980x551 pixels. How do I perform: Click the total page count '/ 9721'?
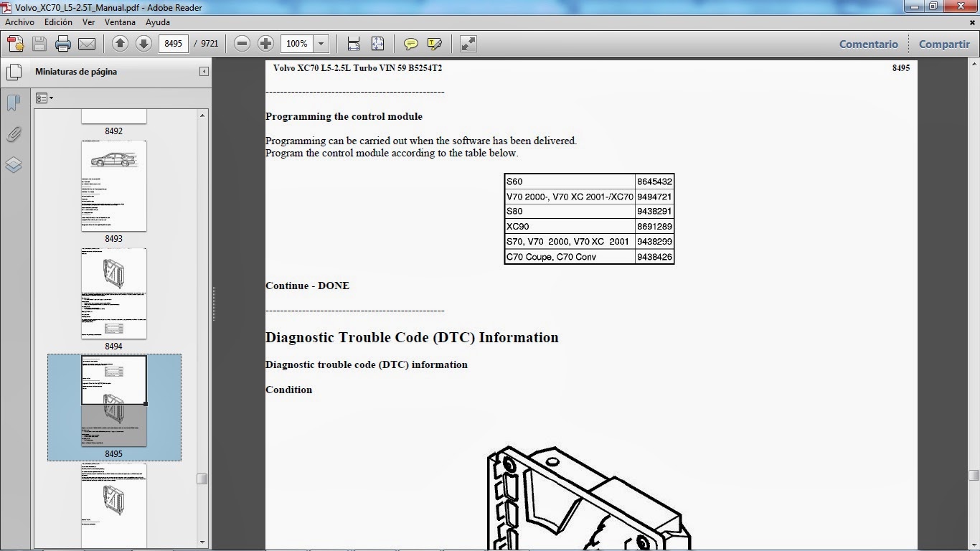206,44
